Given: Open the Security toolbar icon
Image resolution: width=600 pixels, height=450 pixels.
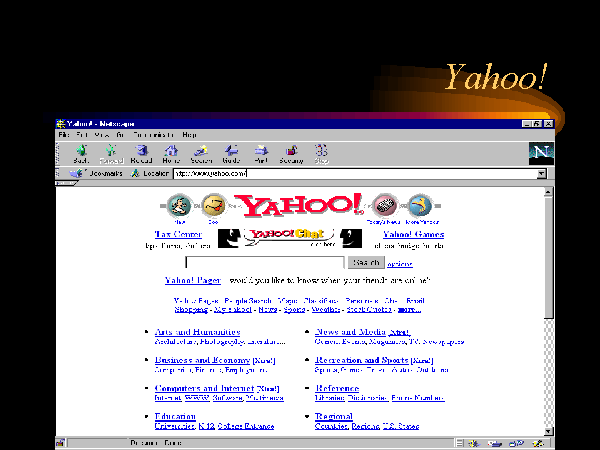Looking at the screenshot, I should coord(291,153).
